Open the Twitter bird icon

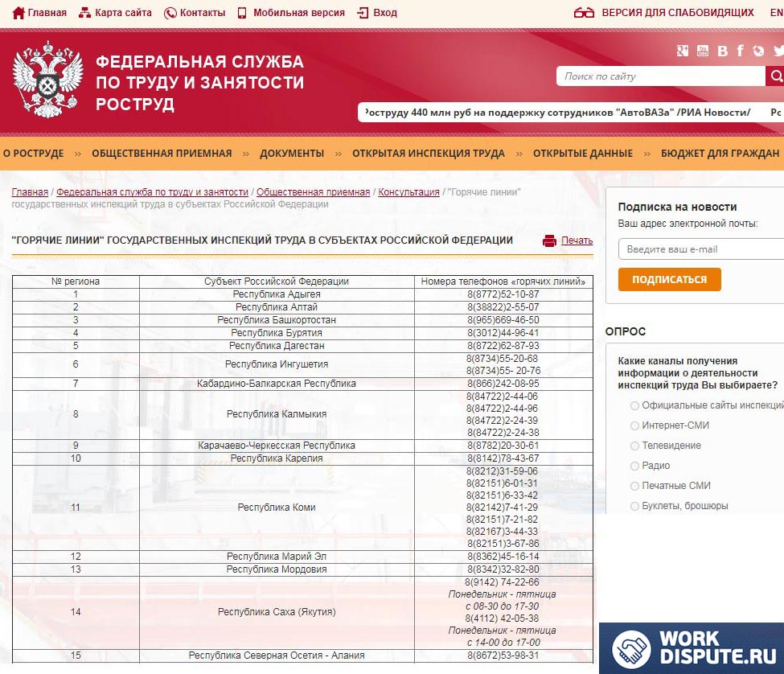[x=778, y=51]
